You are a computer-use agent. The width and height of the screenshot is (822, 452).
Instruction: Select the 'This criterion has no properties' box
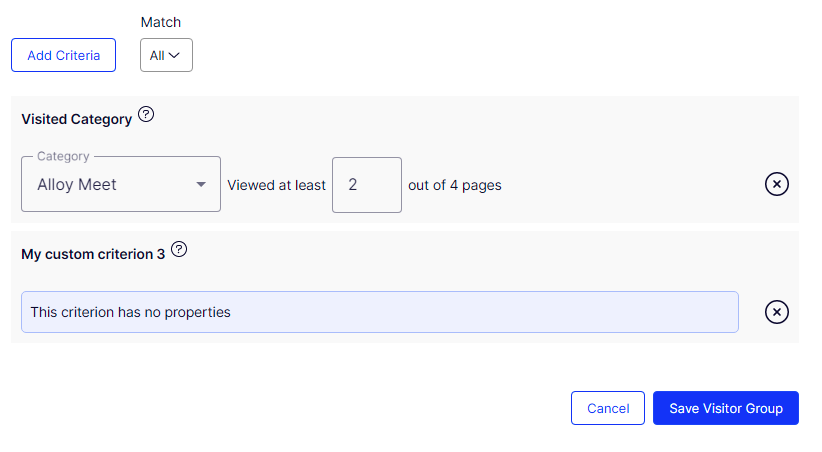point(379,312)
